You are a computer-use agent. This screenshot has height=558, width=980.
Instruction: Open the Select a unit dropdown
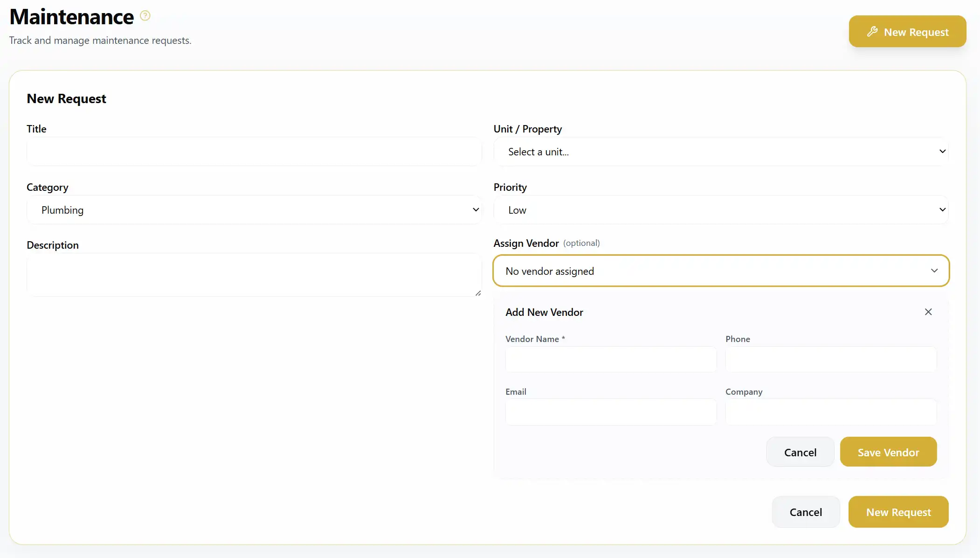tap(720, 151)
